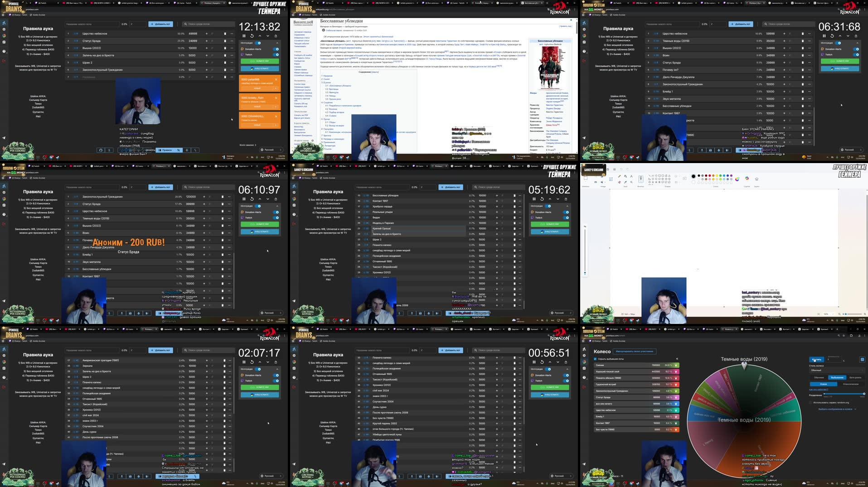Pick a red swatch from Paint's color palette
The height and width of the screenshot is (487, 868).
709,176
